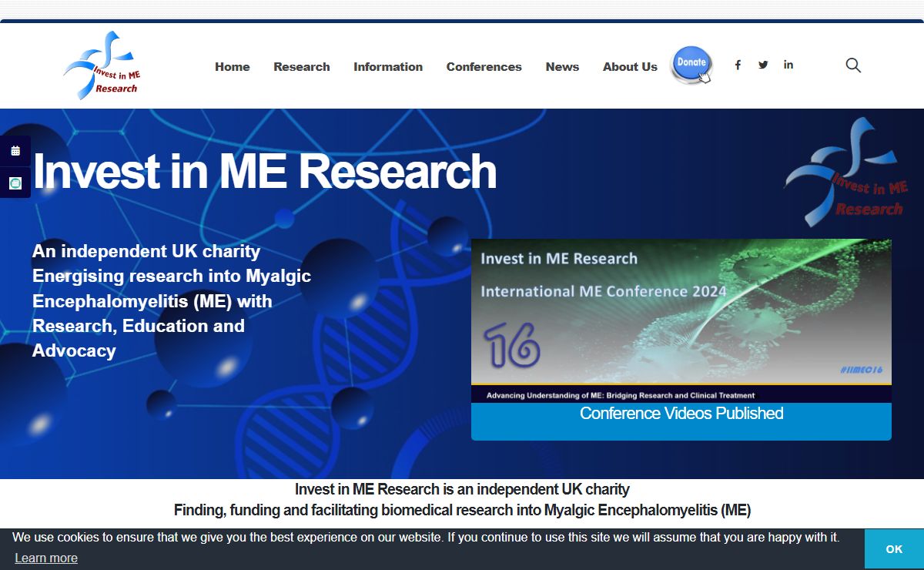The width and height of the screenshot is (924, 570).
Task: Click the blue Donate button
Action: click(x=692, y=65)
